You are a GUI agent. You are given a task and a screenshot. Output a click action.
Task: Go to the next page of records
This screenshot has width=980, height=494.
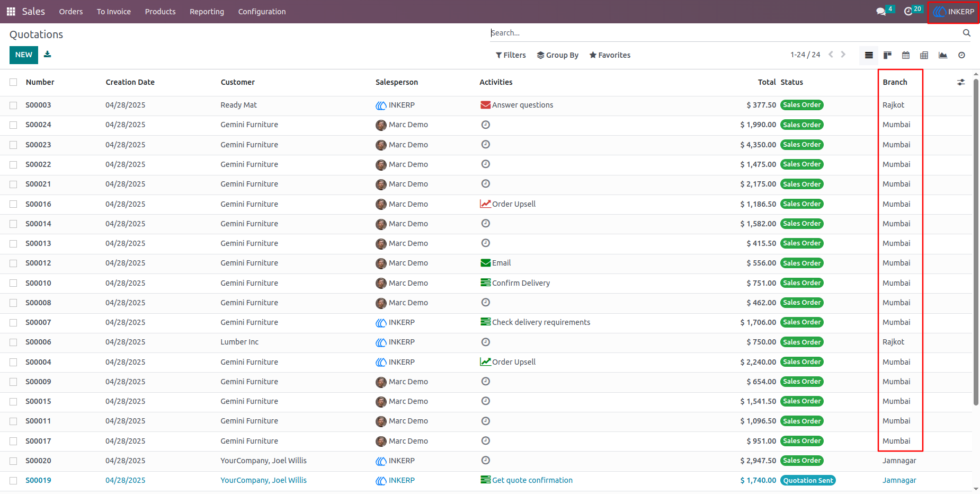[x=843, y=55]
